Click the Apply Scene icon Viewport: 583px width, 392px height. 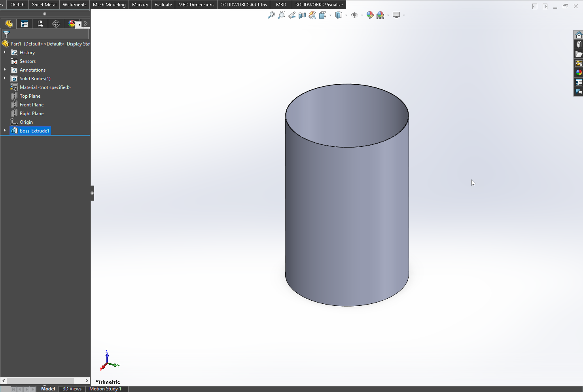[x=380, y=15]
